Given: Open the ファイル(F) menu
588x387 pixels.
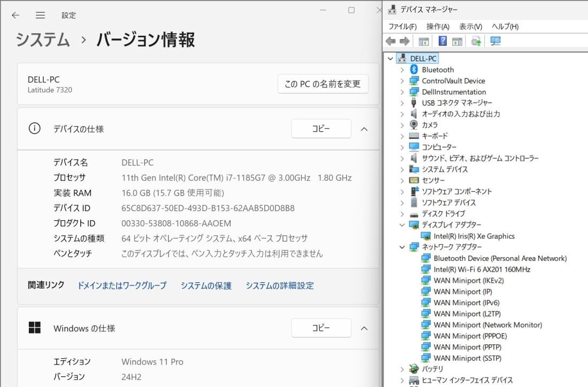Looking at the screenshot, I should (x=402, y=27).
